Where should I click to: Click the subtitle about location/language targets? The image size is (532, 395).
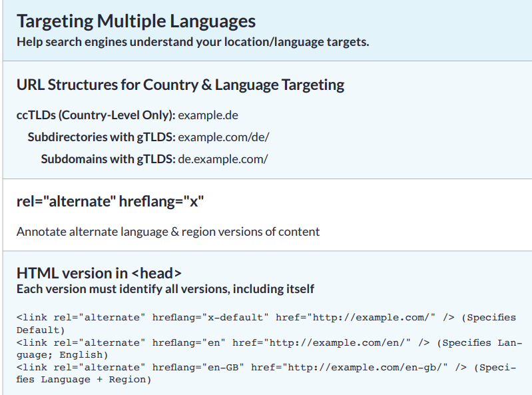pyautogui.click(x=192, y=42)
